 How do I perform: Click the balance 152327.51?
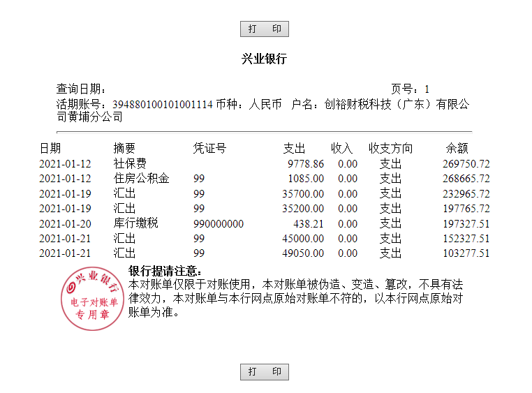(466, 238)
